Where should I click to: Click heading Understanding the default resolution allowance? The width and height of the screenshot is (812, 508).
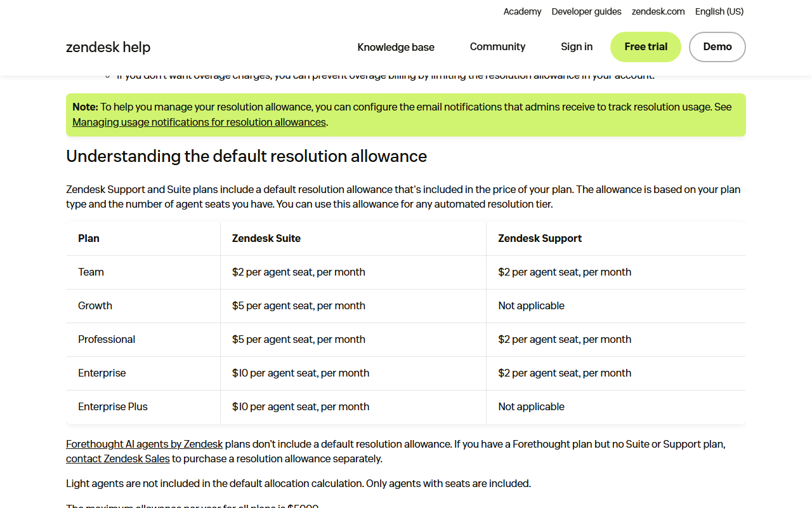pyautogui.click(x=247, y=156)
